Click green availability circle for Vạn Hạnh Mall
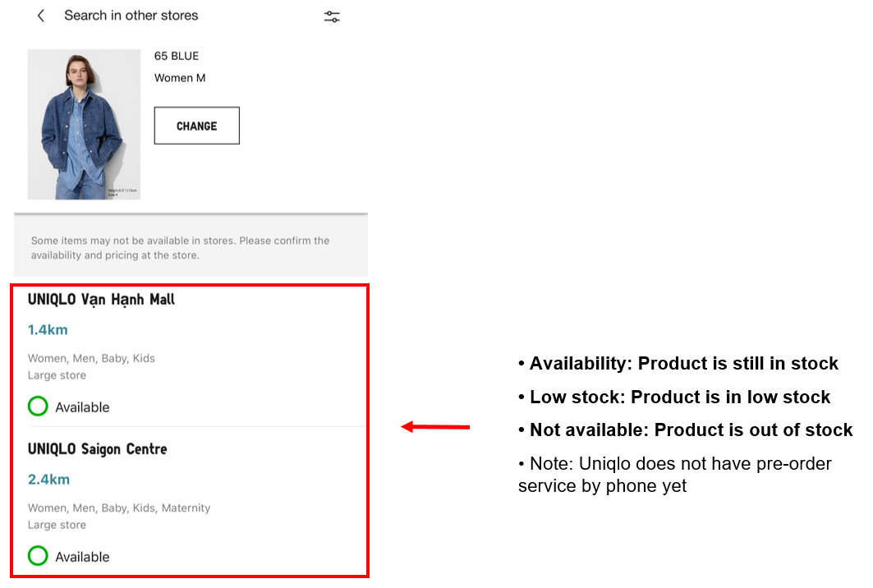This screenshot has width=873, height=588. coord(38,407)
